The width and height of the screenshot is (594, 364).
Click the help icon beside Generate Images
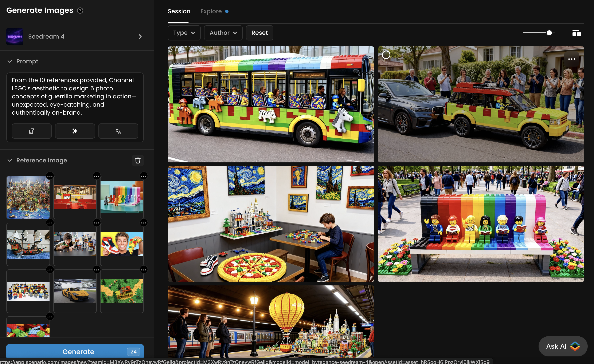click(x=80, y=11)
